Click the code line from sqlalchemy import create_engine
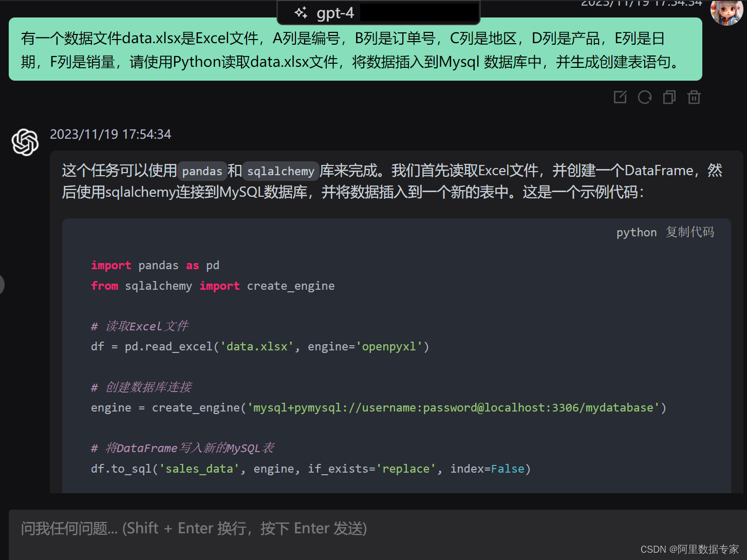747x560 pixels. click(x=213, y=286)
